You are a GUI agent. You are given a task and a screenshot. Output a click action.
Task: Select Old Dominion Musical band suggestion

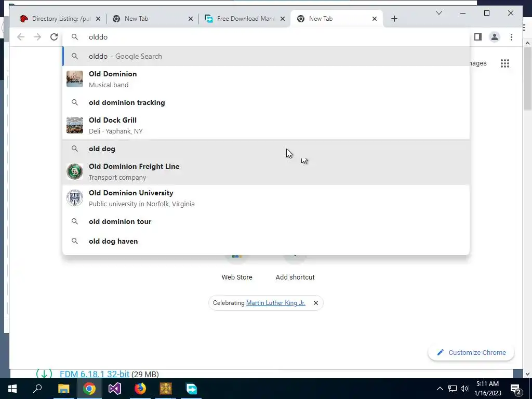click(266, 79)
